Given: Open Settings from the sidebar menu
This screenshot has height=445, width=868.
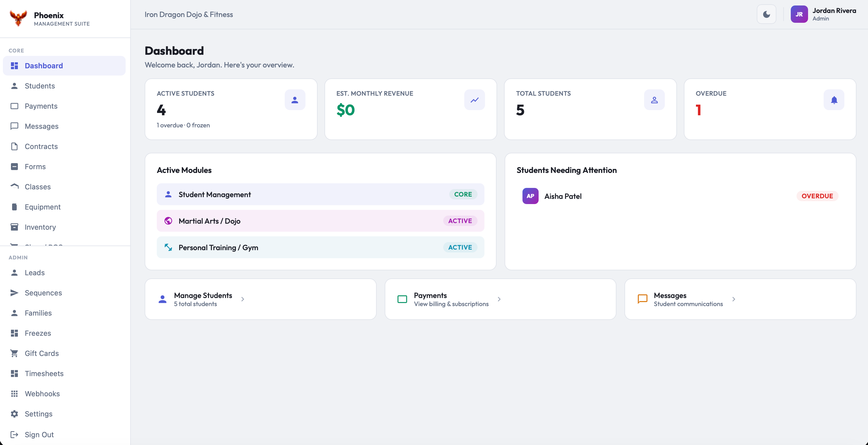Looking at the screenshot, I should click(39, 414).
